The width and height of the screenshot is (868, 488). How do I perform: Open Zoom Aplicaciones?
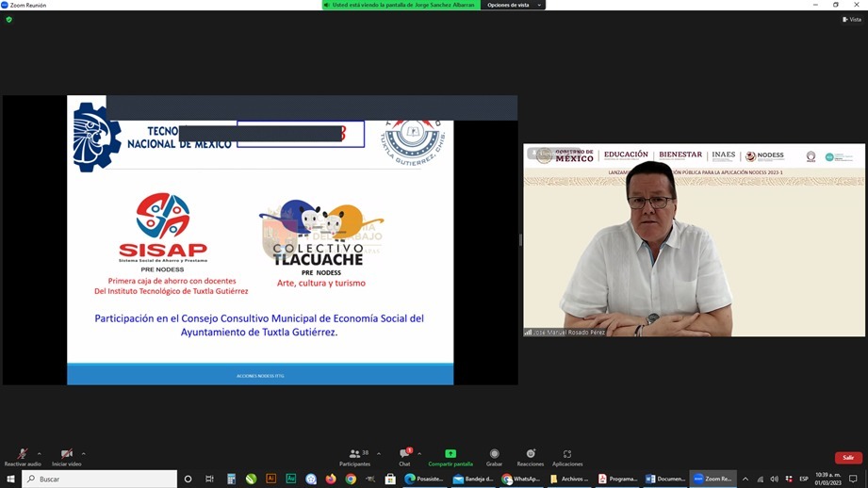coord(567,457)
